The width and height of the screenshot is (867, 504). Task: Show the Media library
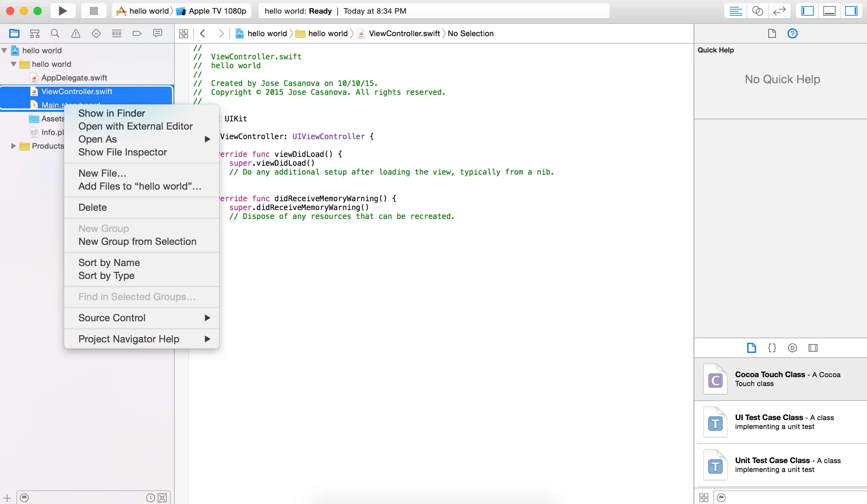813,348
